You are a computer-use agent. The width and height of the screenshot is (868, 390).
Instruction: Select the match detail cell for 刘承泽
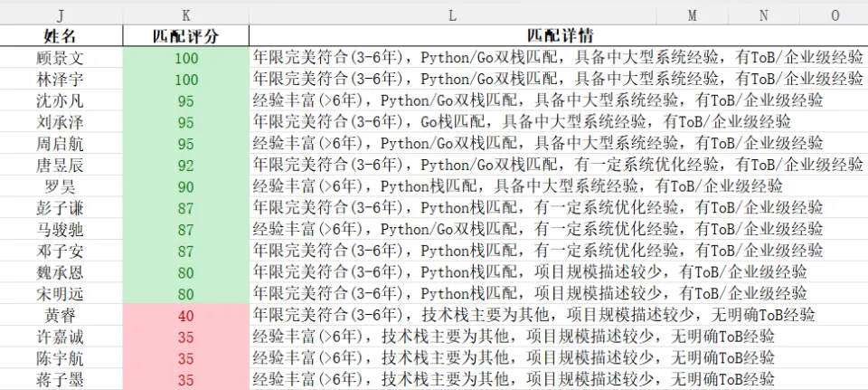tap(524, 122)
